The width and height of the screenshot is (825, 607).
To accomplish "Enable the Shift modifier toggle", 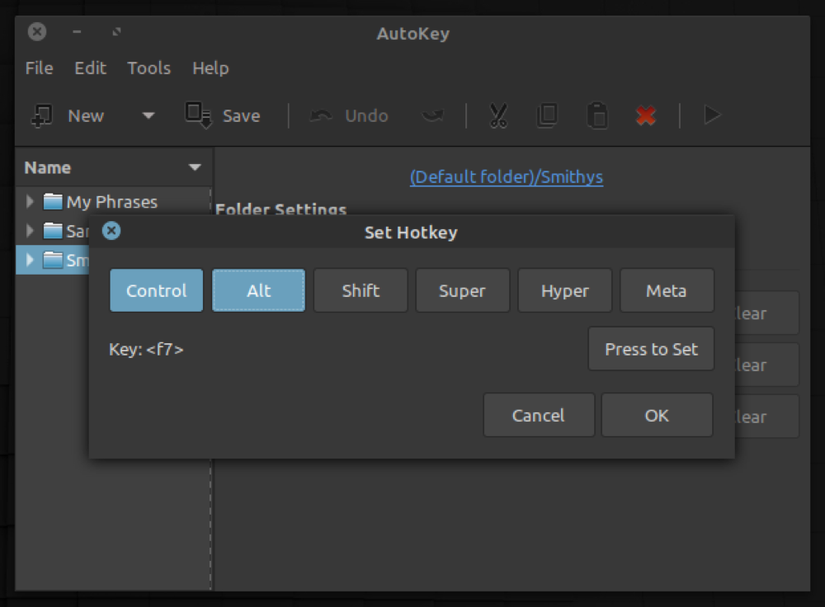I will [360, 290].
